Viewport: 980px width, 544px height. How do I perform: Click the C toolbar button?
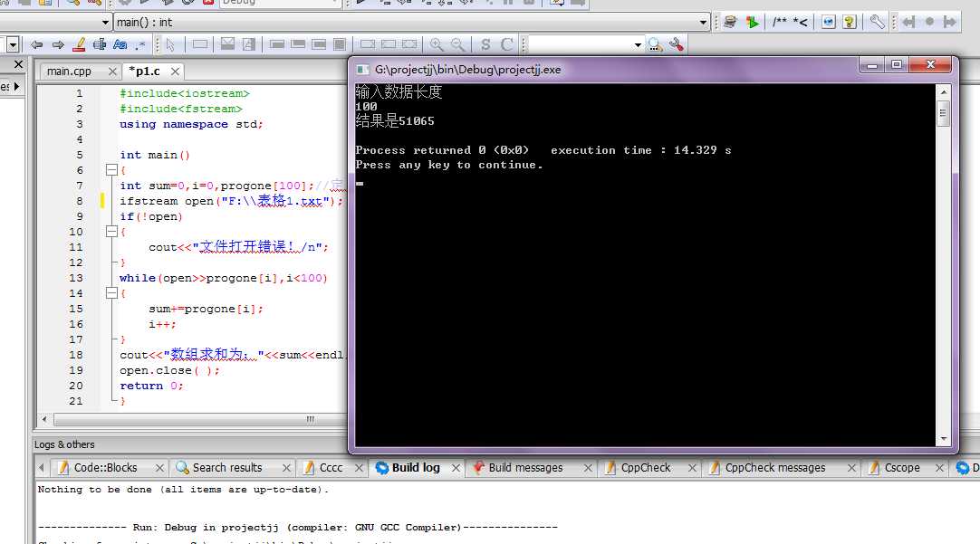[x=507, y=44]
